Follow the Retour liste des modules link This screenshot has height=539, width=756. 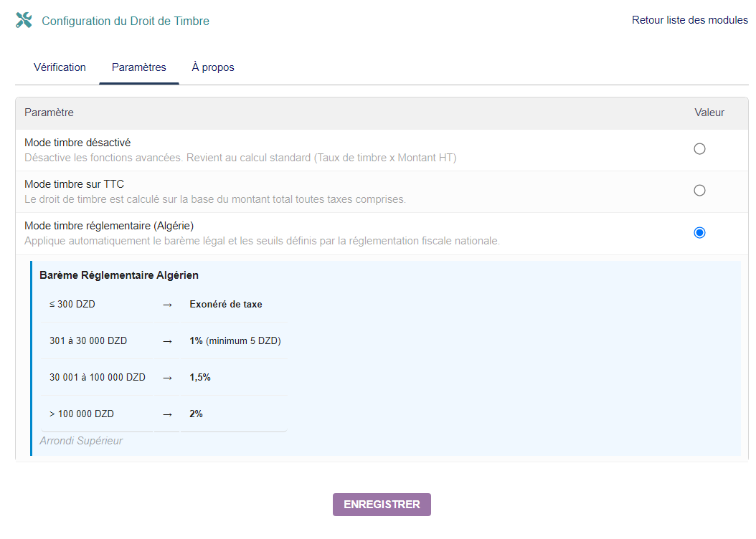click(x=689, y=20)
